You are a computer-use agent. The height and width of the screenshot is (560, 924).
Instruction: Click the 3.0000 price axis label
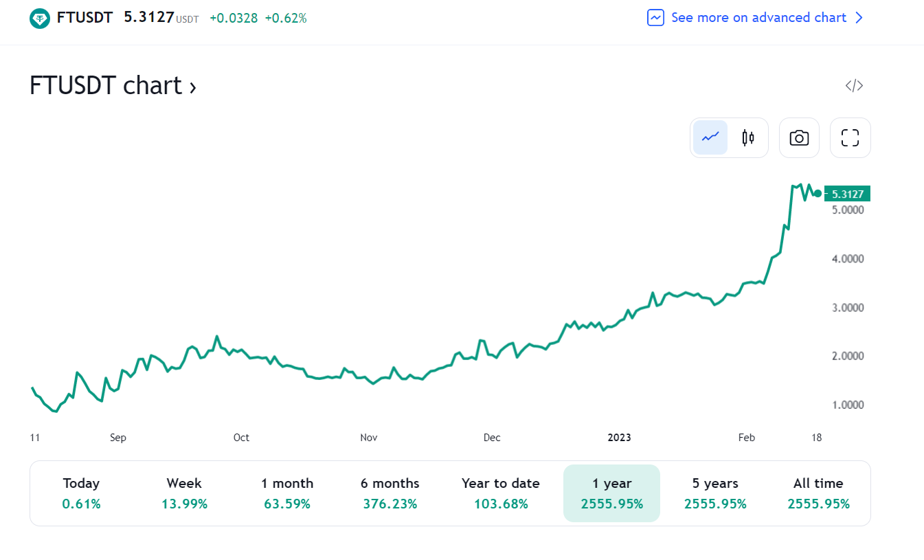point(848,308)
